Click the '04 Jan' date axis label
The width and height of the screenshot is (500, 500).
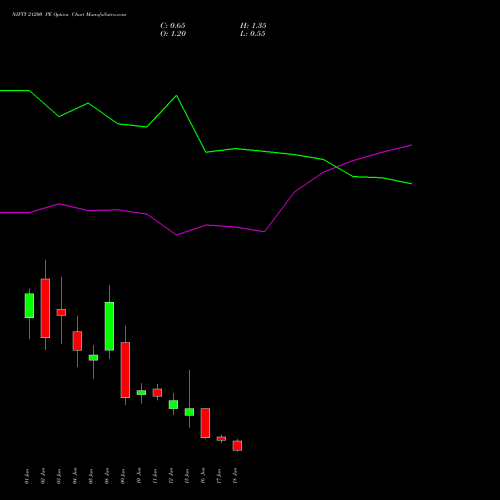[x=75, y=476]
